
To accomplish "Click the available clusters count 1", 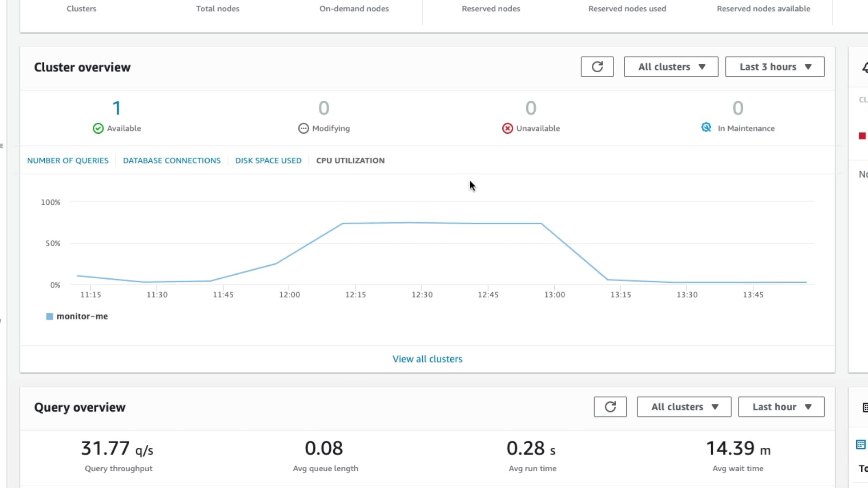I will pos(117,108).
